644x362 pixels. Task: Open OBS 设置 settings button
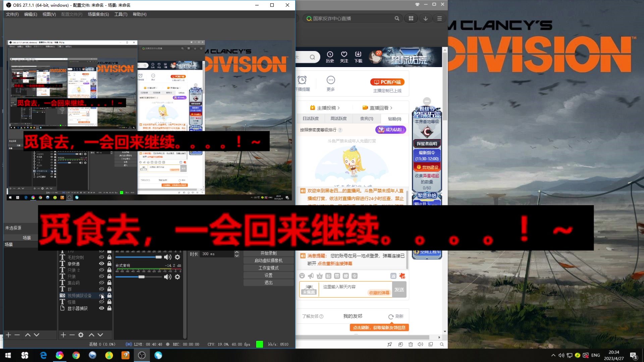[268, 275]
